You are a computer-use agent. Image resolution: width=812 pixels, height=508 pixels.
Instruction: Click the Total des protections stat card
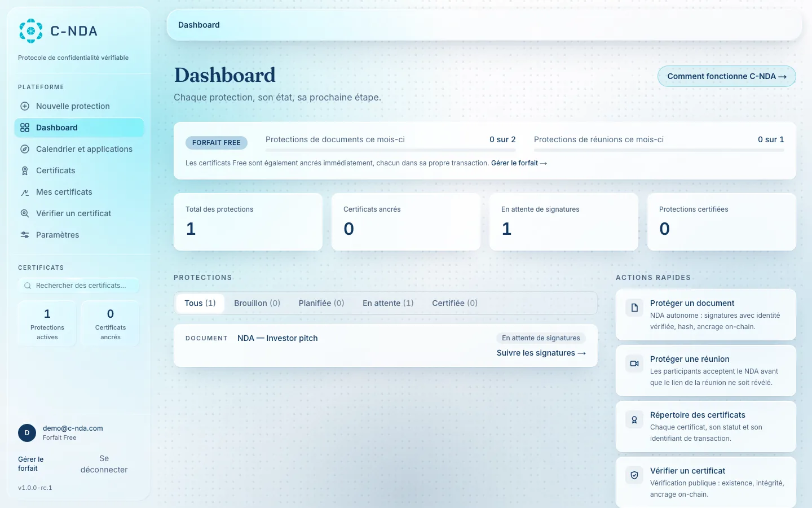click(248, 222)
